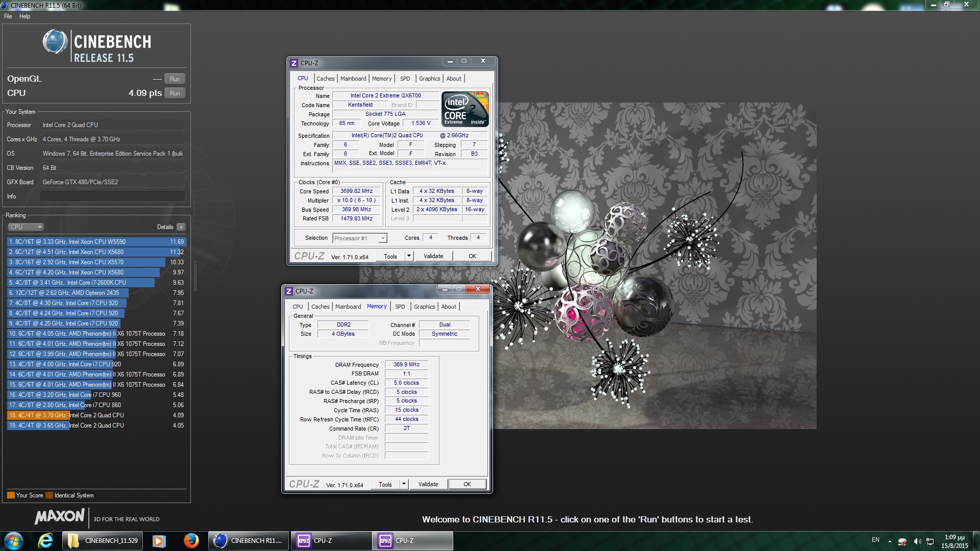Select ranking row 16 i7 CPU 960
The width and height of the screenshot is (980, 551).
tap(96, 395)
